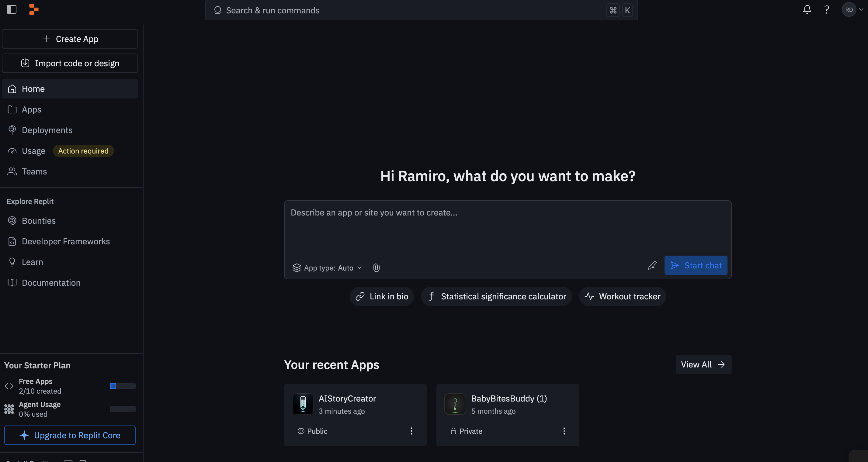Open the AIStoryCreator app card
Screen dimensions: 868x462
click(x=355, y=415)
